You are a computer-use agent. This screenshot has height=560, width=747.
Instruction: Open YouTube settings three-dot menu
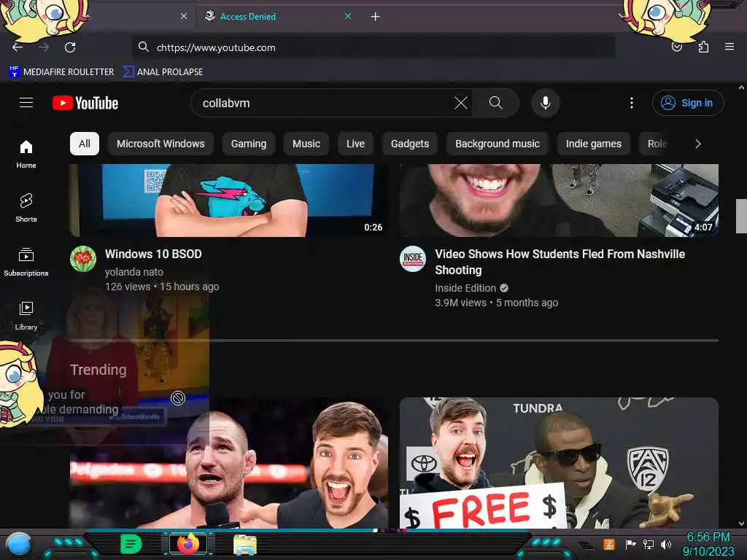(632, 103)
